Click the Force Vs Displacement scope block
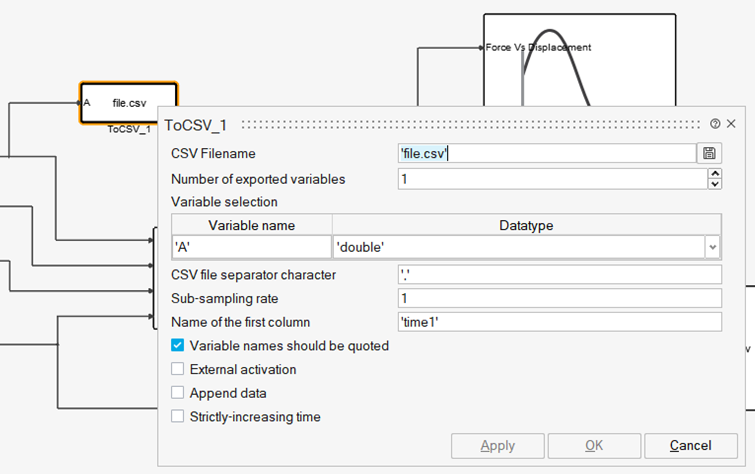755x474 pixels. pyautogui.click(x=578, y=58)
